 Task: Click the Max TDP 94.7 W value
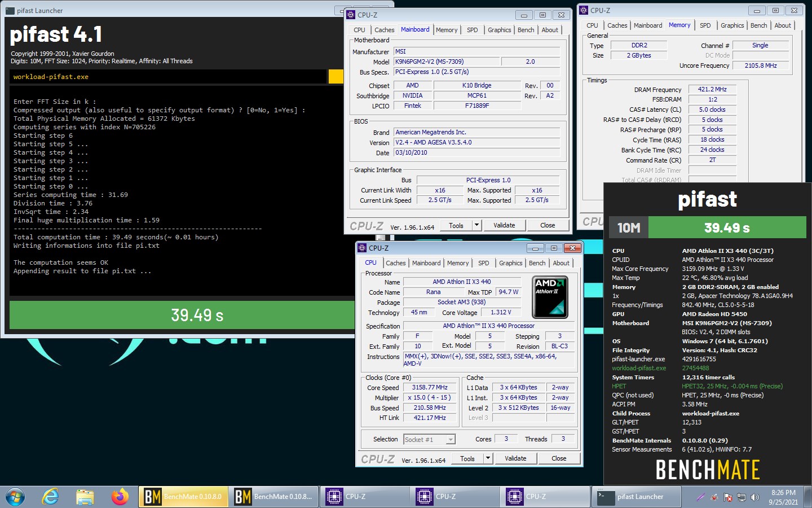pos(508,292)
